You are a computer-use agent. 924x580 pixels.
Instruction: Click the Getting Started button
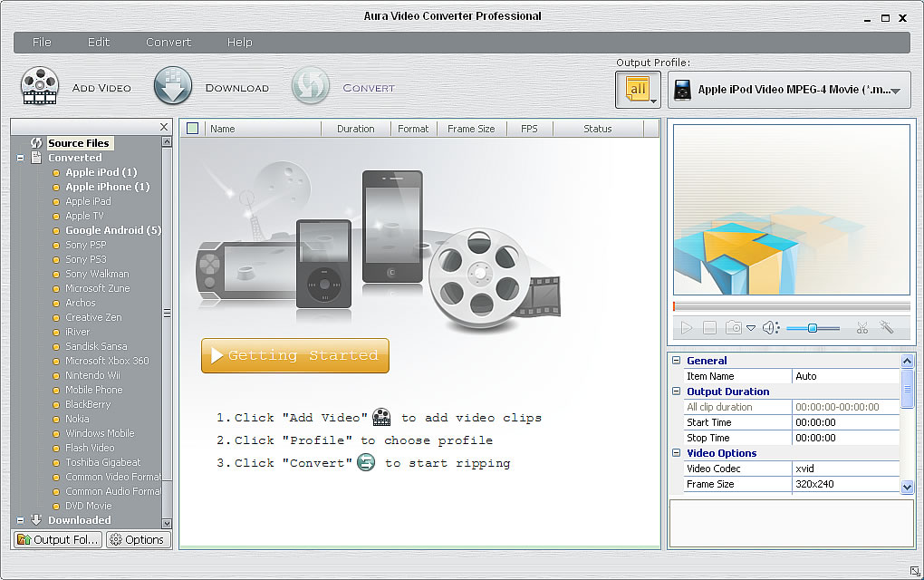[x=295, y=355]
